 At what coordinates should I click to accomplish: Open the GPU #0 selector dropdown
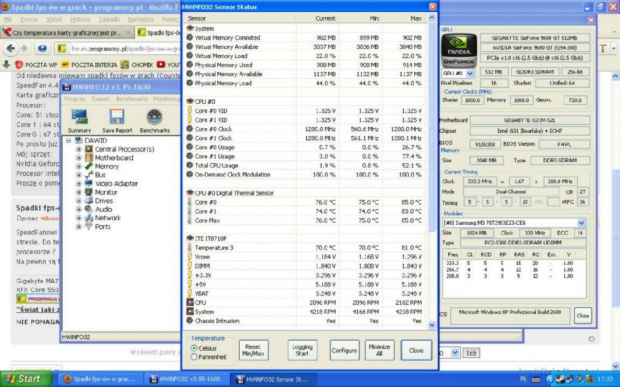470,73
